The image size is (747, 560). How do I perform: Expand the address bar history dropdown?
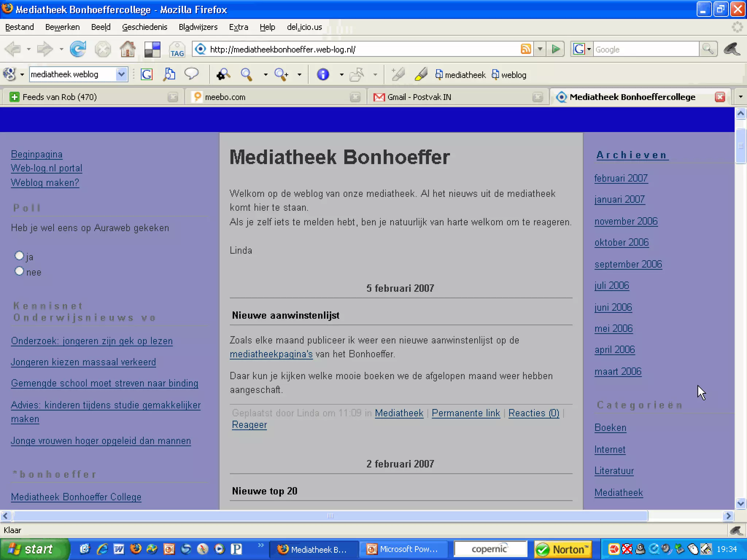click(x=540, y=49)
